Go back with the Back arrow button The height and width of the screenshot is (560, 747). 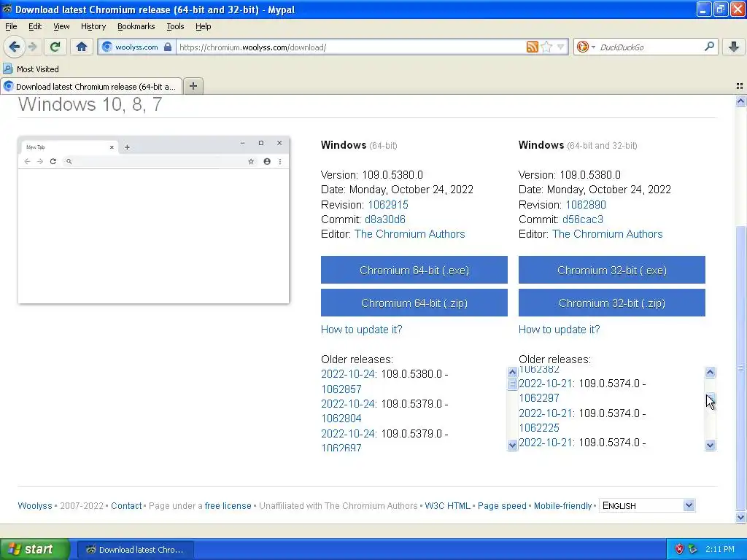pyautogui.click(x=15, y=47)
